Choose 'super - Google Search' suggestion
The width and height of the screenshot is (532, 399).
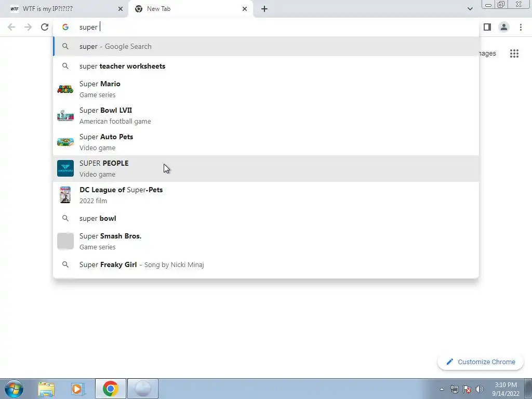(x=266, y=46)
